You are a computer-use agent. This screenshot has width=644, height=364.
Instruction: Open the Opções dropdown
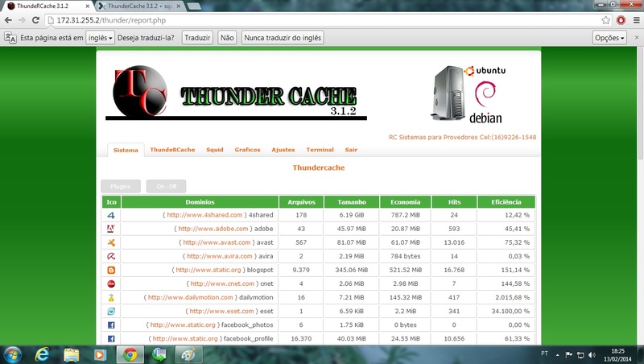tap(609, 38)
